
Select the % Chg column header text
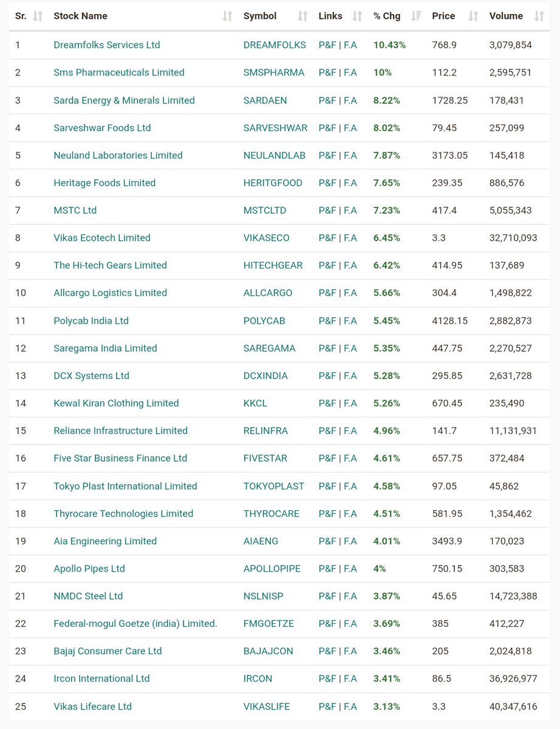[387, 16]
